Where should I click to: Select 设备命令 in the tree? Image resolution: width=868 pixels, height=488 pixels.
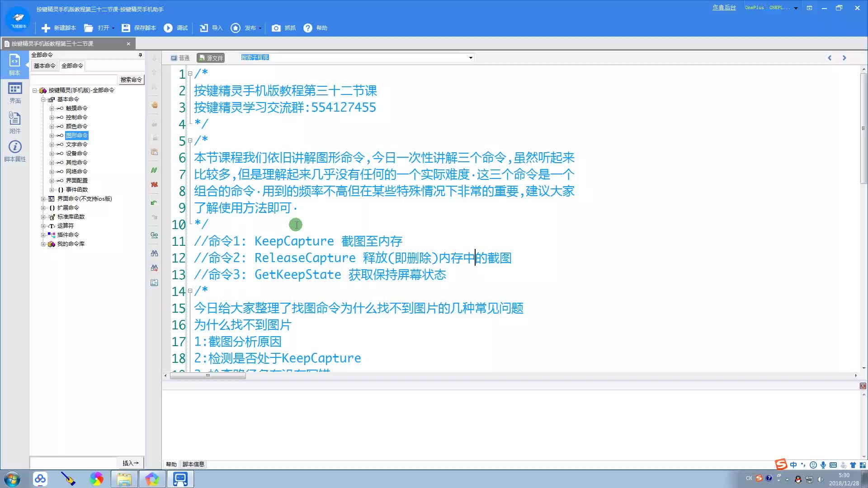tap(76, 154)
